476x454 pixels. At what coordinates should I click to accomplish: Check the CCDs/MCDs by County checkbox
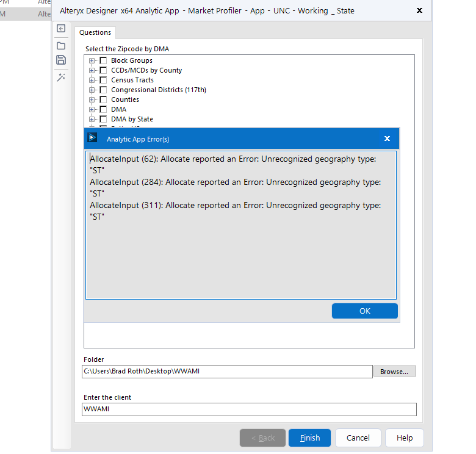[103, 70]
